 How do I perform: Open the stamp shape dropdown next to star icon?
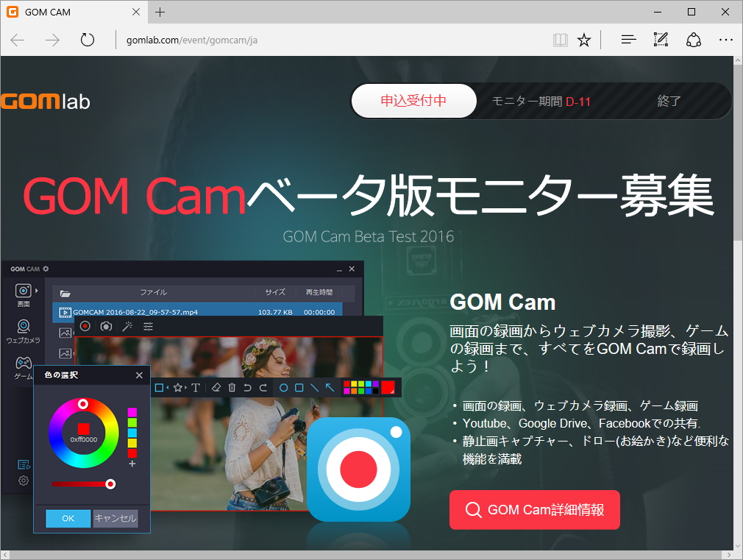pos(185,387)
